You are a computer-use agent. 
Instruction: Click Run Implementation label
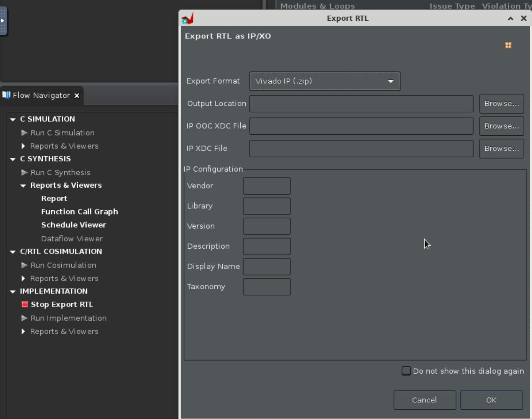pos(69,318)
